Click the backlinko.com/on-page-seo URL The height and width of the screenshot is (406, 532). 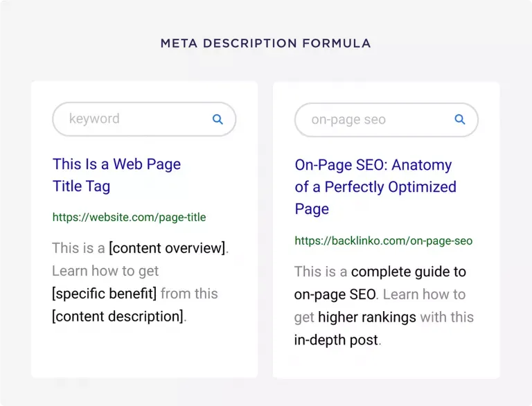pos(383,240)
